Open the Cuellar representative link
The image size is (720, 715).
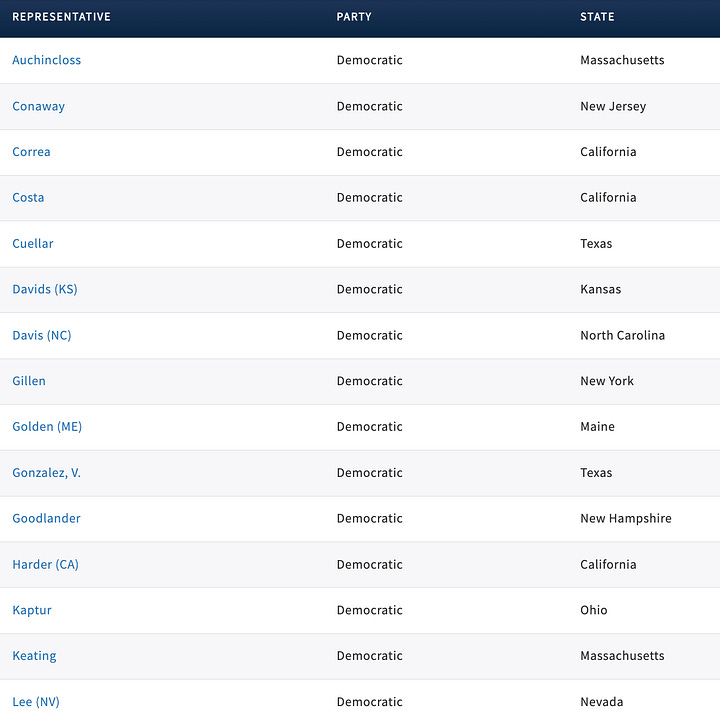click(33, 243)
